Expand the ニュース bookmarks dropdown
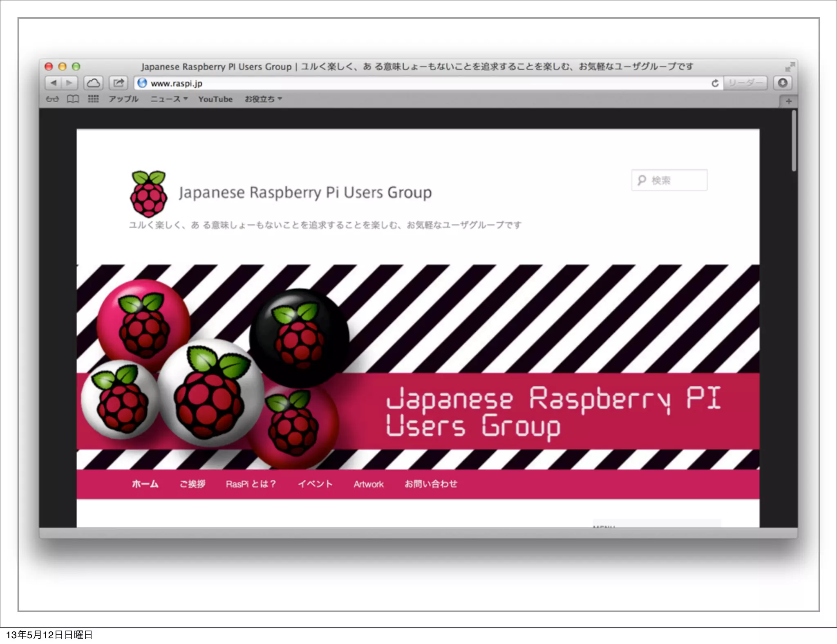 (169, 99)
